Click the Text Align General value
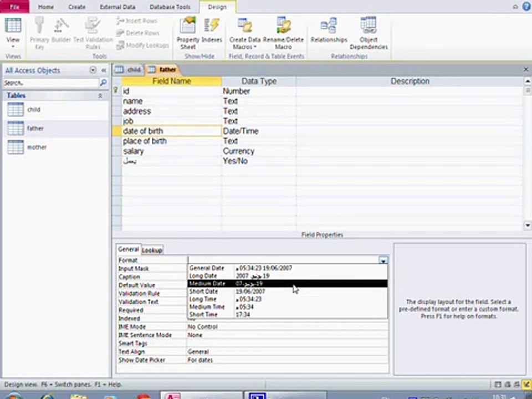This screenshot has width=532, height=399. point(288,352)
